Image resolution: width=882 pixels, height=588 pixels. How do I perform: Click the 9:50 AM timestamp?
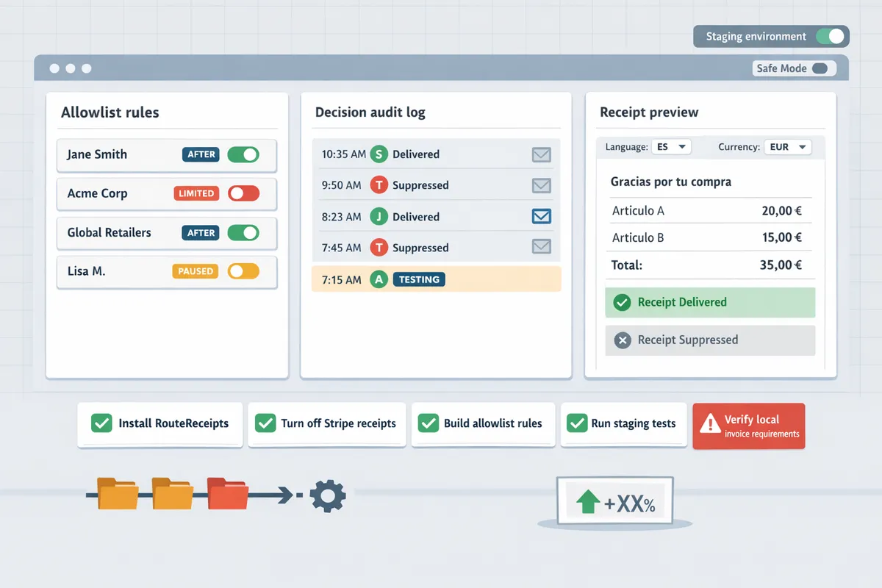pyautogui.click(x=342, y=185)
